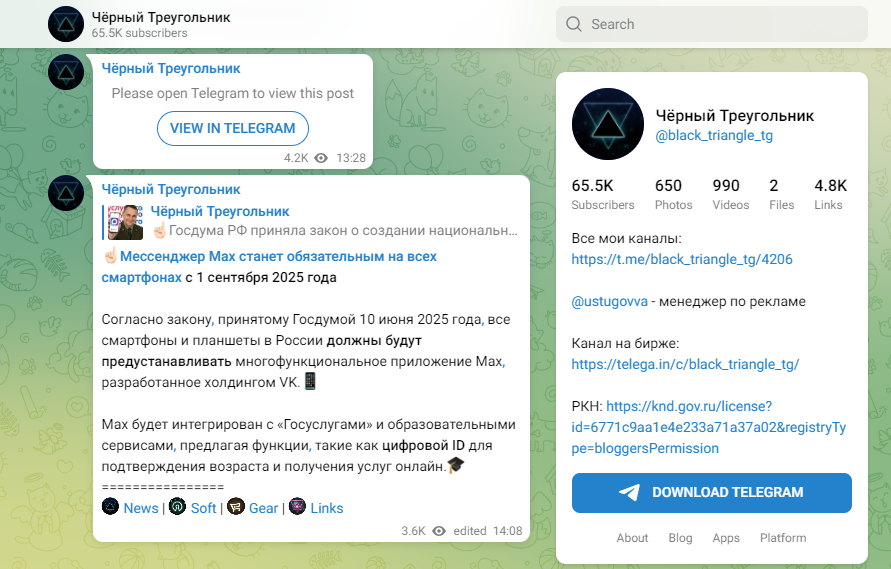This screenshot has width=891, height=569.
Task: Click the News footer link
Action: coord(141,508)
